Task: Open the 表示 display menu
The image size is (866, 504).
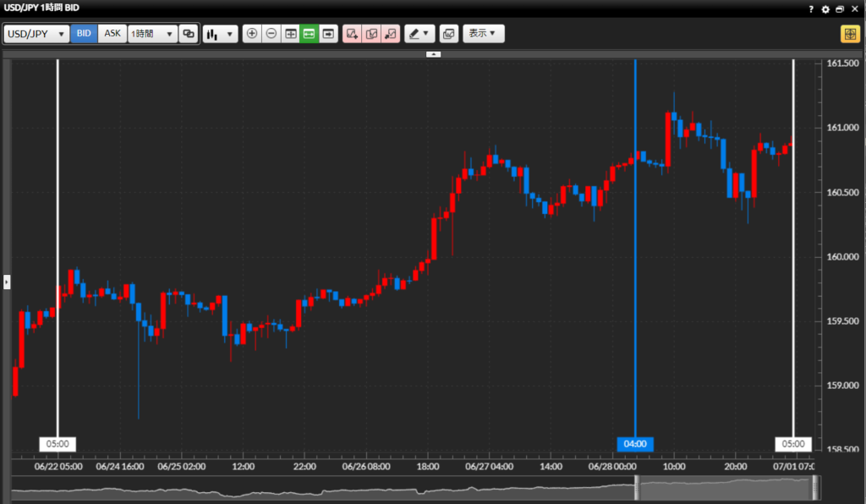Action: click(x=483, y=34)
